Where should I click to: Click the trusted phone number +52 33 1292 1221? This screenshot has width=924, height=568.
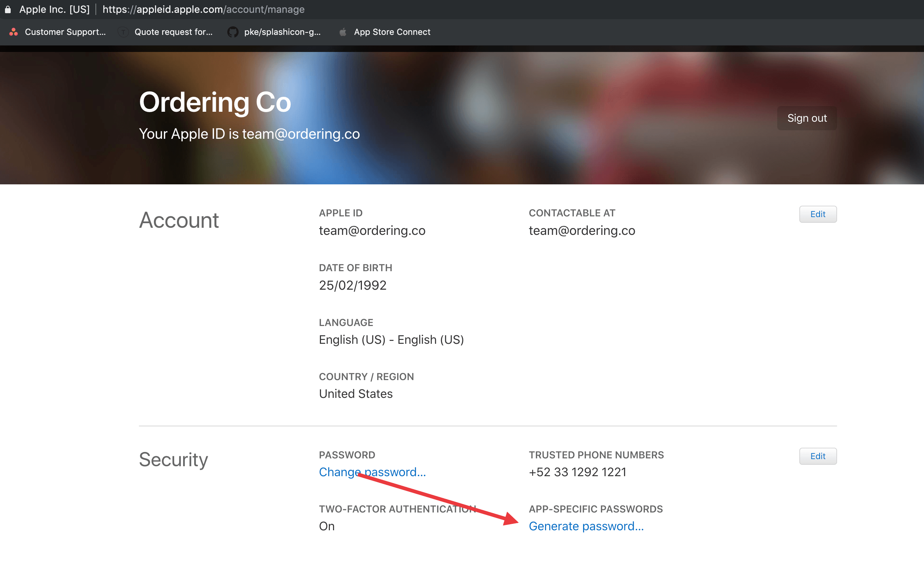click(577, 472)
